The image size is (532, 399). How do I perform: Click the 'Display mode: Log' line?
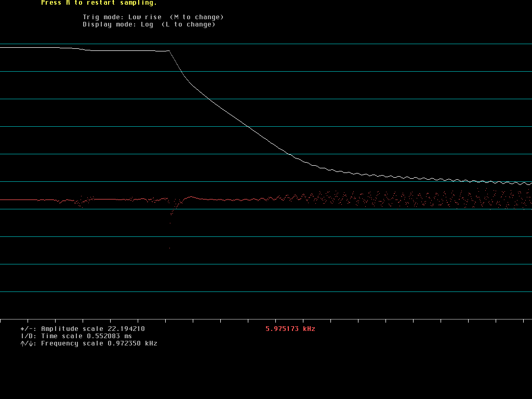click(149, 24)
